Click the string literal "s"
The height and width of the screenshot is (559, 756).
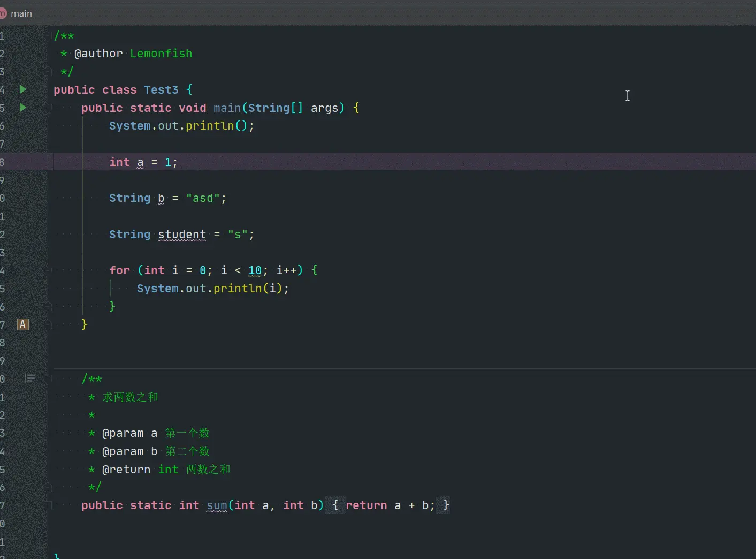point(238,235)
